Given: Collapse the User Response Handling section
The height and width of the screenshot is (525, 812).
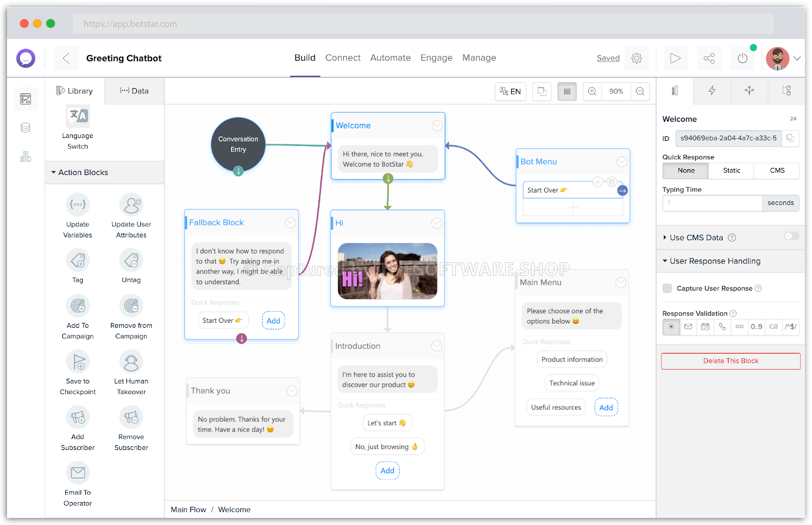Looking at the screenshot, I should (665, 261).
